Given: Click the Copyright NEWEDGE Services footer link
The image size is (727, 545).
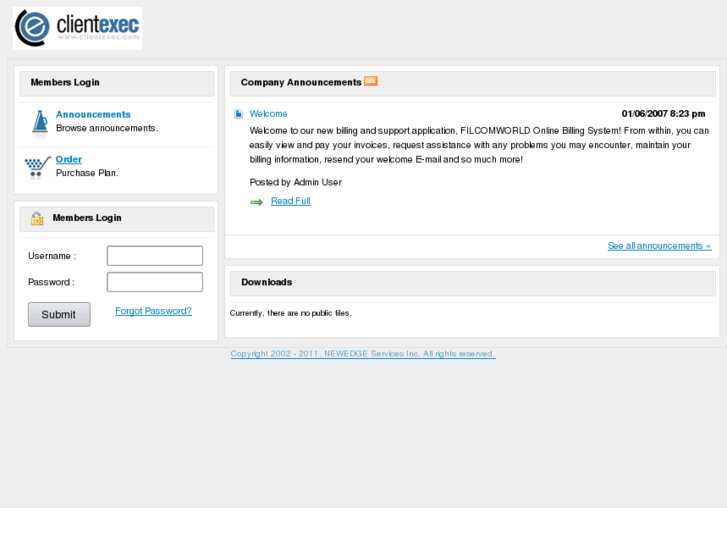Looking at the screenshot, I should pyautogui.click(x=363, y=353).
